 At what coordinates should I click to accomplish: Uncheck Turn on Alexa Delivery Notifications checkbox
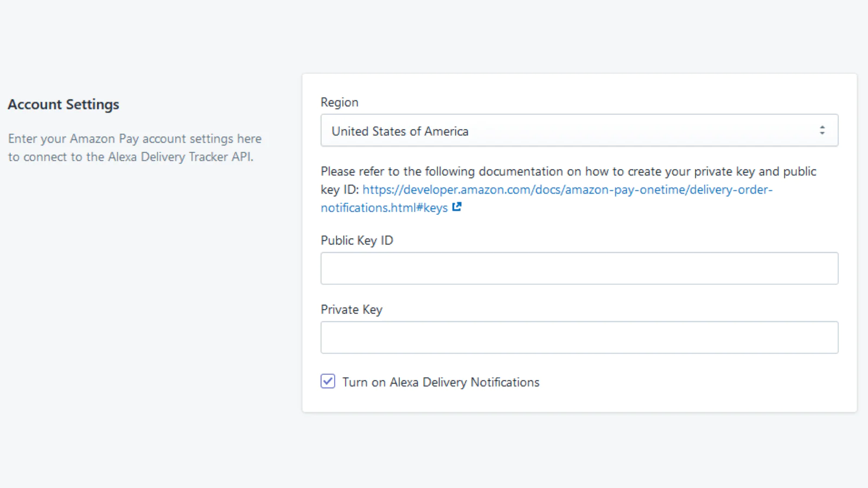coord(328,381)
